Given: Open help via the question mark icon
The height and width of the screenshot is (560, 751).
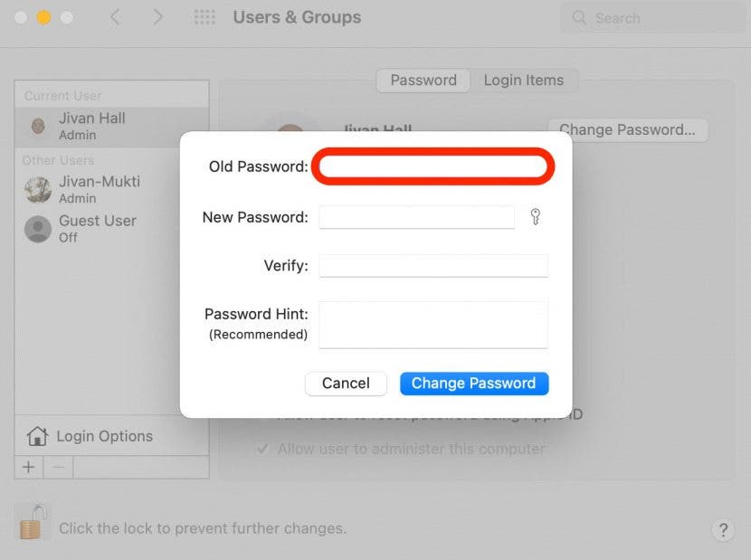Looking at the screenshot, I should [x=721, y=531].
